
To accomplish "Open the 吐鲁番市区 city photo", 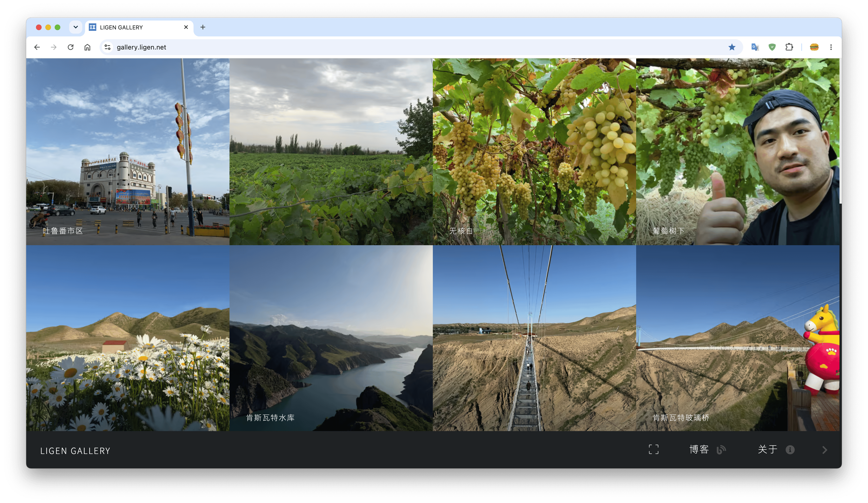I will click(x=128, y=151).
